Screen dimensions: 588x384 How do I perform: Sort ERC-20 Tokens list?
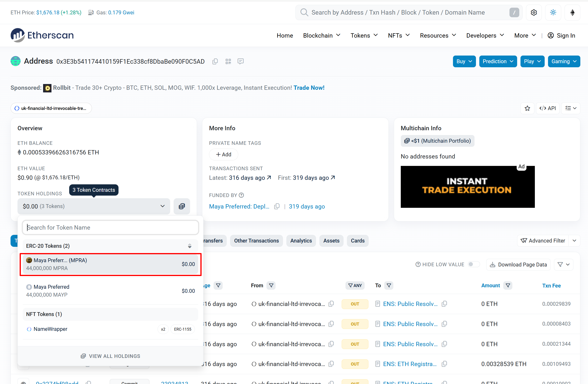[x=189, y=246]
